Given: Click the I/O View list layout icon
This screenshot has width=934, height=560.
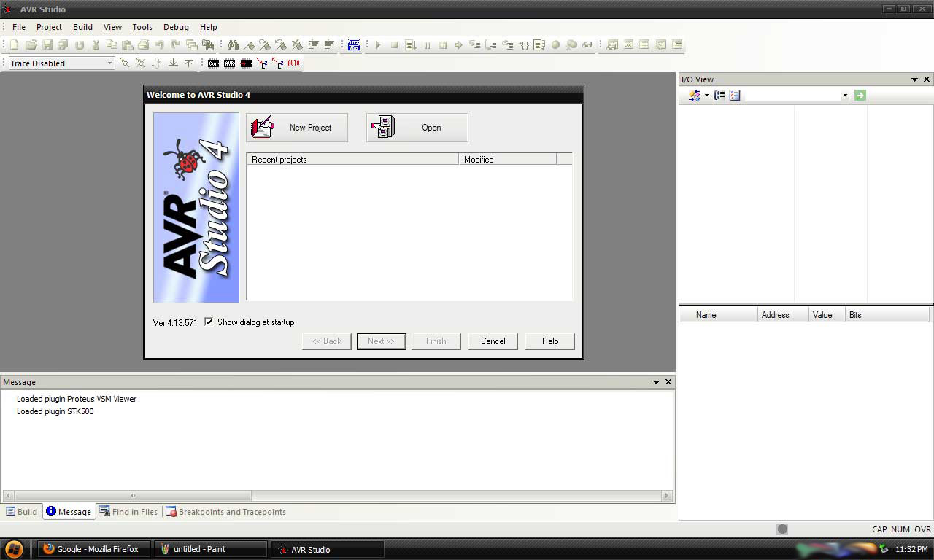Looking at the screenshot, I should coord(735,96).
